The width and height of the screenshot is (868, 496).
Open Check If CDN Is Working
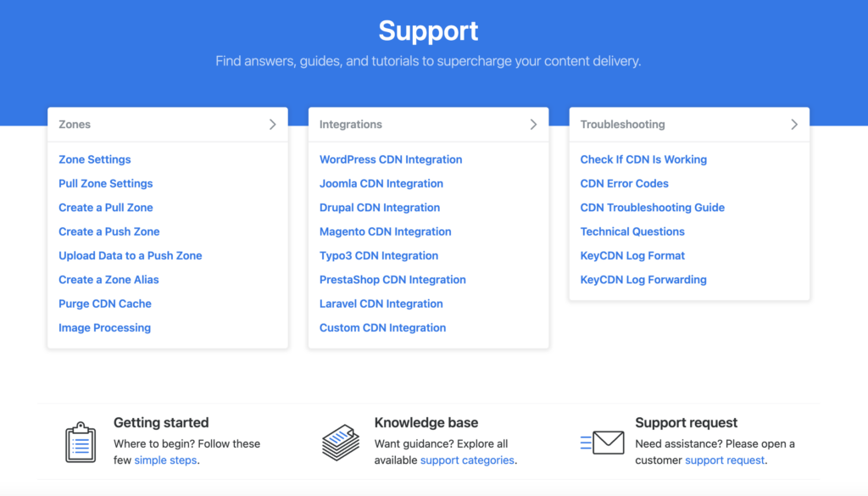coord(643,159)
